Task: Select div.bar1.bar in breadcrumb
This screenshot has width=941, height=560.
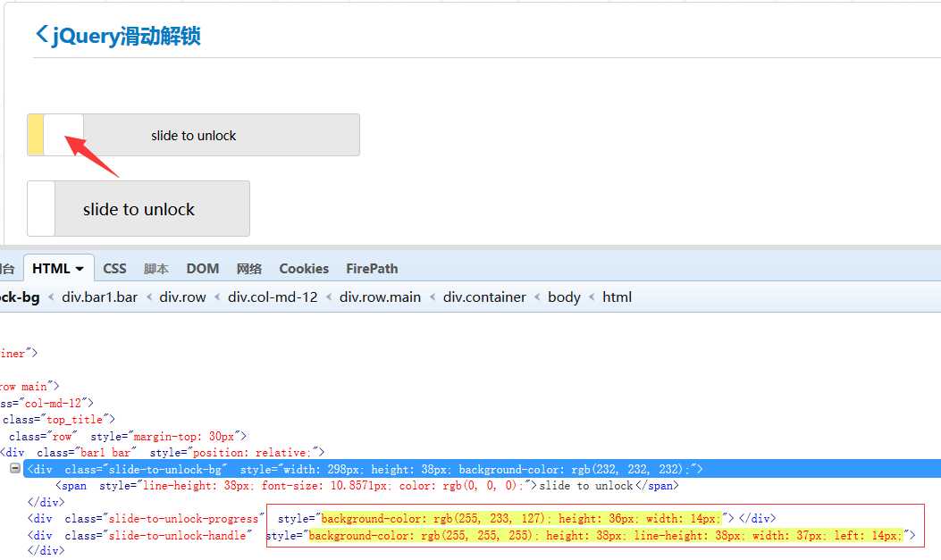Action: (x=99, y=297)
